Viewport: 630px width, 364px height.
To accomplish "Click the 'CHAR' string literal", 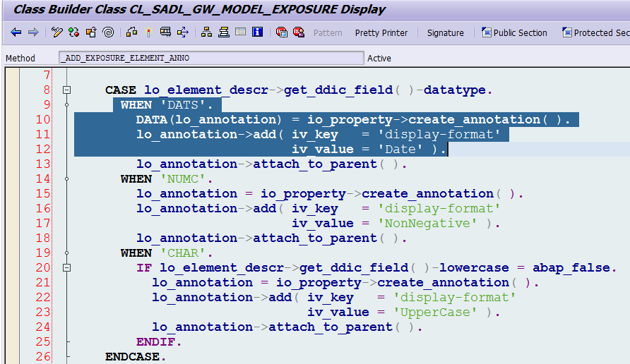I will coord(183,253).
